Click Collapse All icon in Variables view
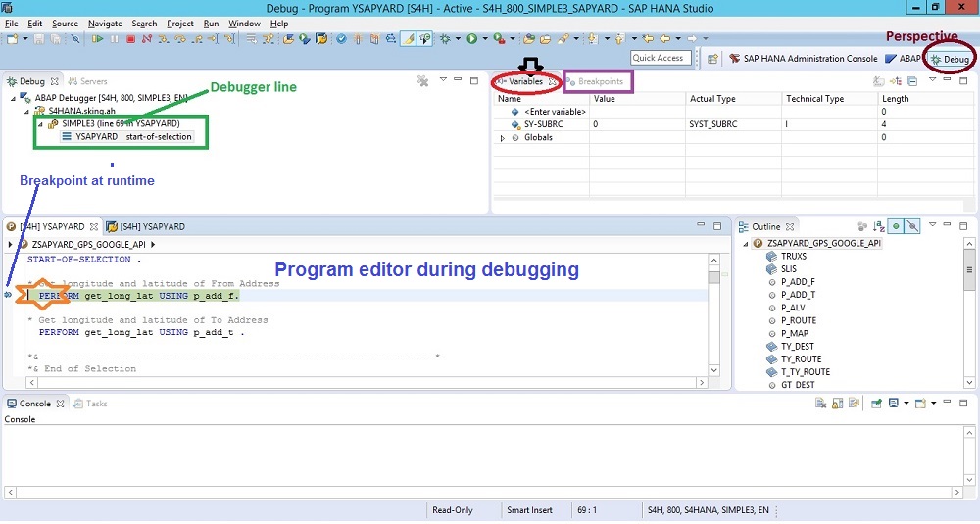The width and height of the screenshot is (980, 524). (912, 81)
